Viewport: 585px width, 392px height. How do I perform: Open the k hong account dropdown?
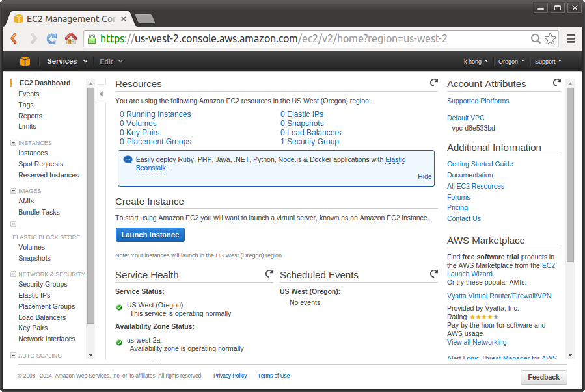click(476, 62)
